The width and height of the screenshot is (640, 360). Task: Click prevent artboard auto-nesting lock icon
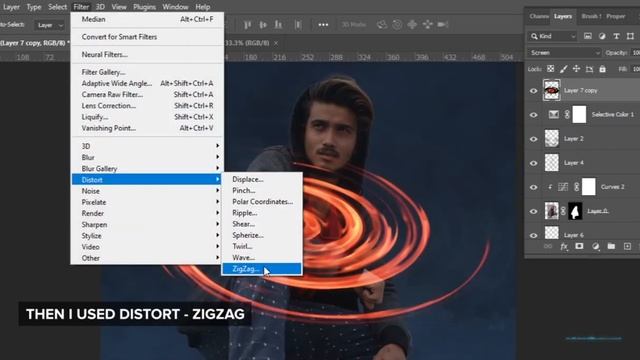coord(589,69)
